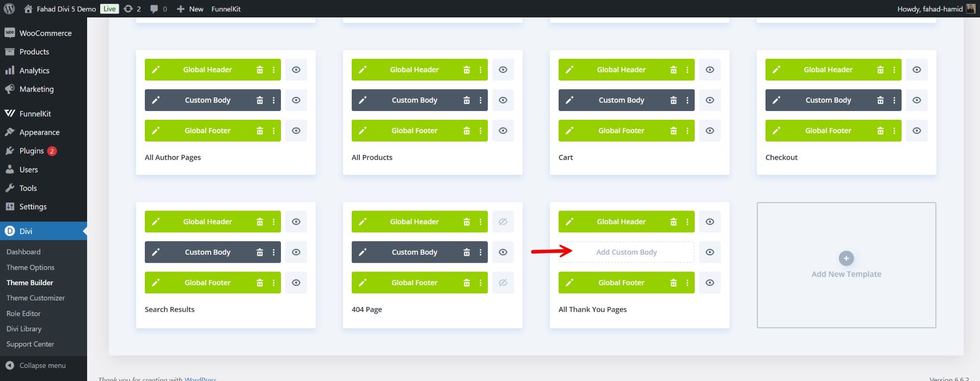Open the WordPress logo menu in admin bar
Viewport: 980px width, 381px height.
click(x=9, y=9)
